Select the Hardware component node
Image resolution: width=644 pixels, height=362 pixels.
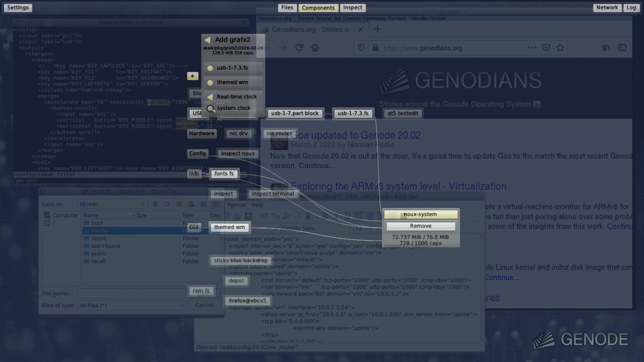pos(201,133)
